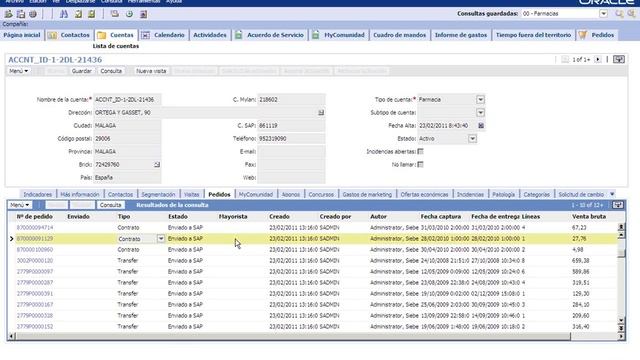
Task: Expand the Tipo de cuenta dropdown
Action: (x=480, y=100)
